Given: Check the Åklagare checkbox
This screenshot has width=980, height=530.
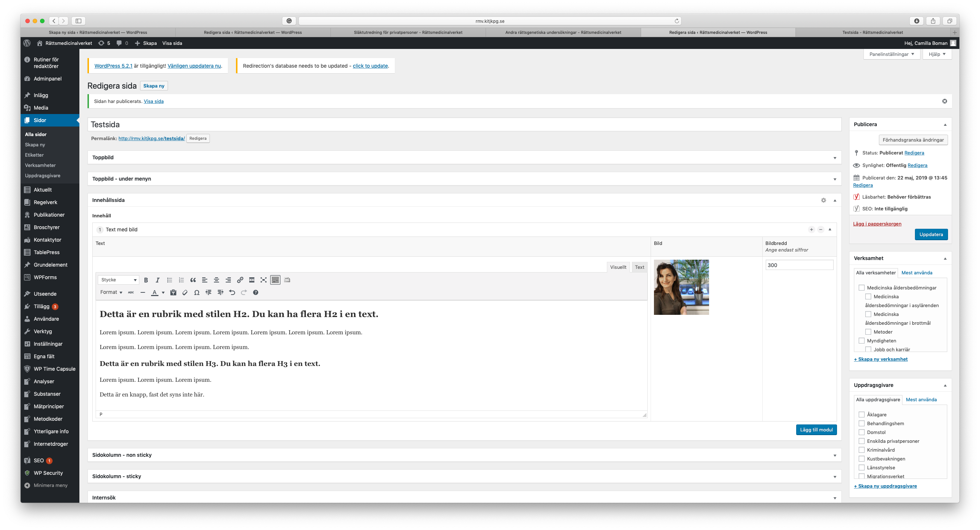Looking at the screenshot, I should click(x=862, y=415).
